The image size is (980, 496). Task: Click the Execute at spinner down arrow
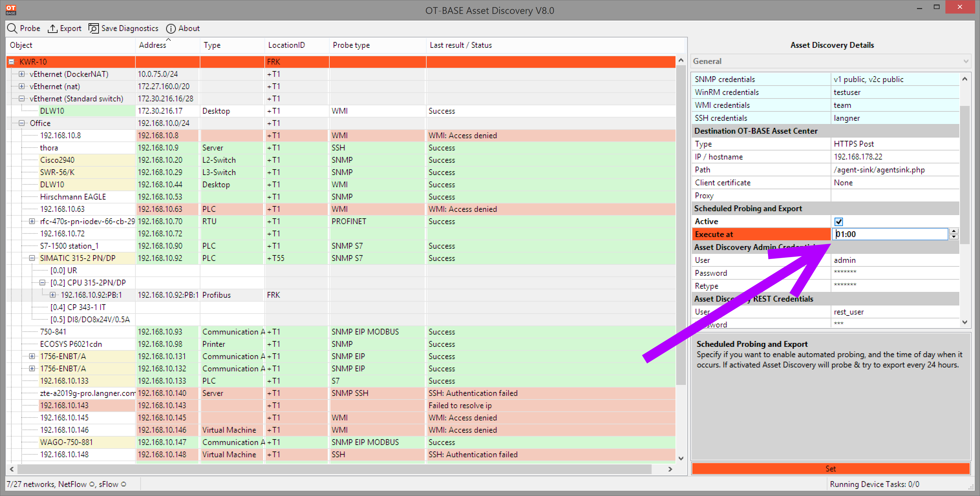(953, 237)
